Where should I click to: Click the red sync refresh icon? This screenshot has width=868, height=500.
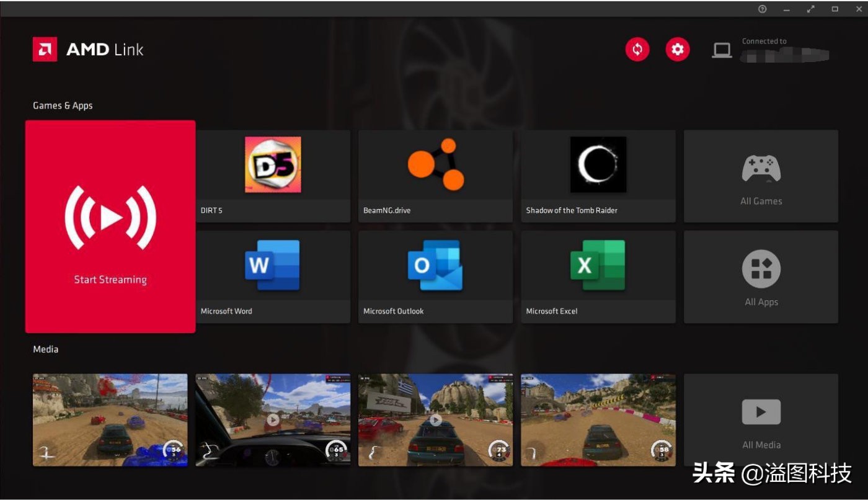point(637,50)
